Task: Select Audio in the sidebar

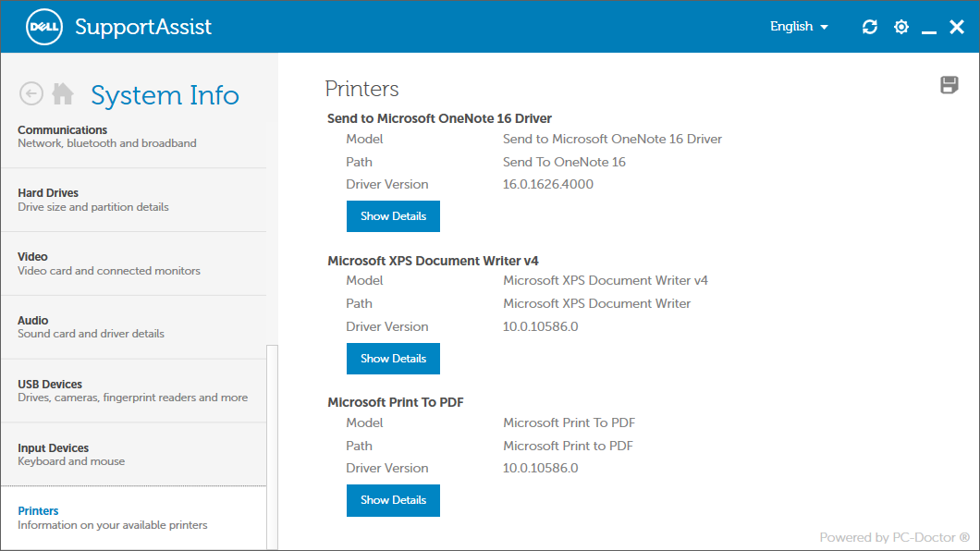Action: [134, 326]
